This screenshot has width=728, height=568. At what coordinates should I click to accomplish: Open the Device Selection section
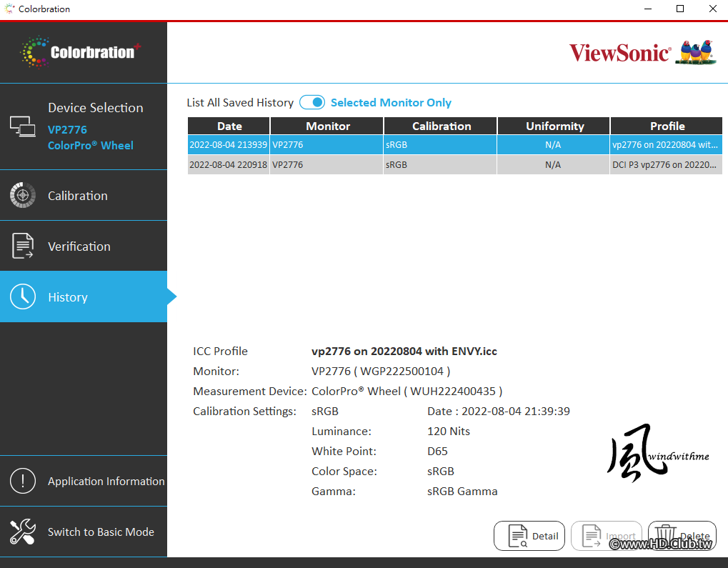(x=84, y=126)
